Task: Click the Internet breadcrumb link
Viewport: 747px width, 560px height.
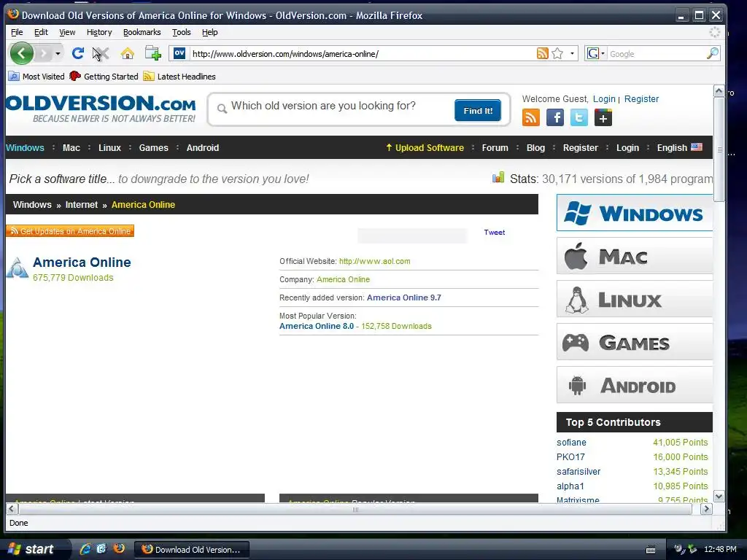Action: point(82,205)
